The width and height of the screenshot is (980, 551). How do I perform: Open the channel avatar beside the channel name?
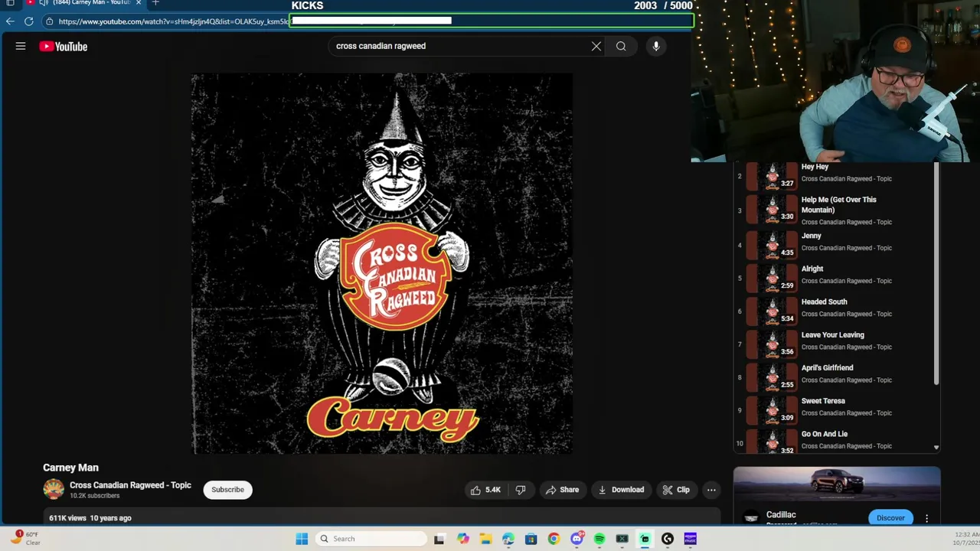54,490
